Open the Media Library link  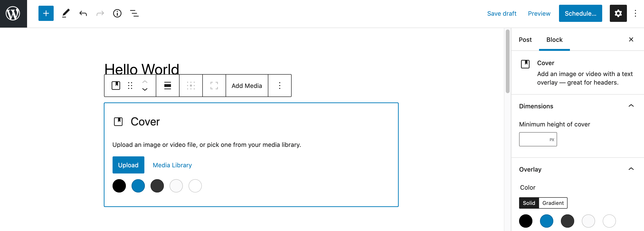[x=172, y=165]
